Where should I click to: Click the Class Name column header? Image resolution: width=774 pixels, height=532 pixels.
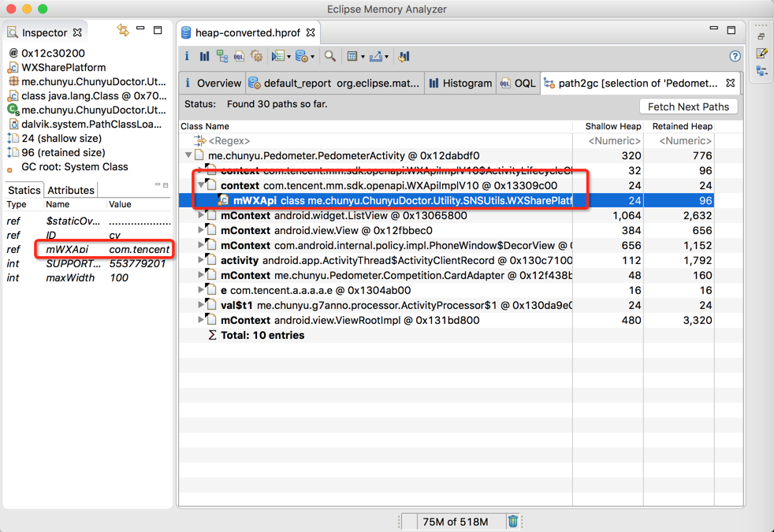375,126
